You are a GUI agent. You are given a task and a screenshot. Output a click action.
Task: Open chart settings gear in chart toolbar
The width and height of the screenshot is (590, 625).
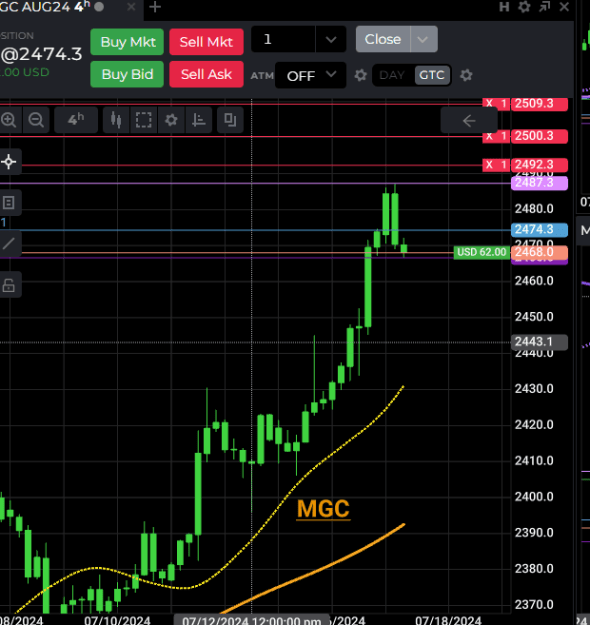pos(171,120)
